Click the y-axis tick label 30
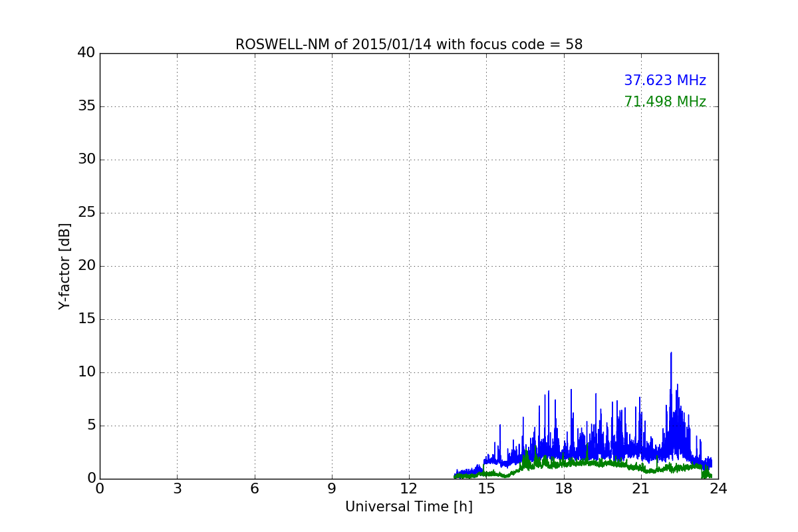The height and width of the screenshot is (532, 798). (86, 160)
